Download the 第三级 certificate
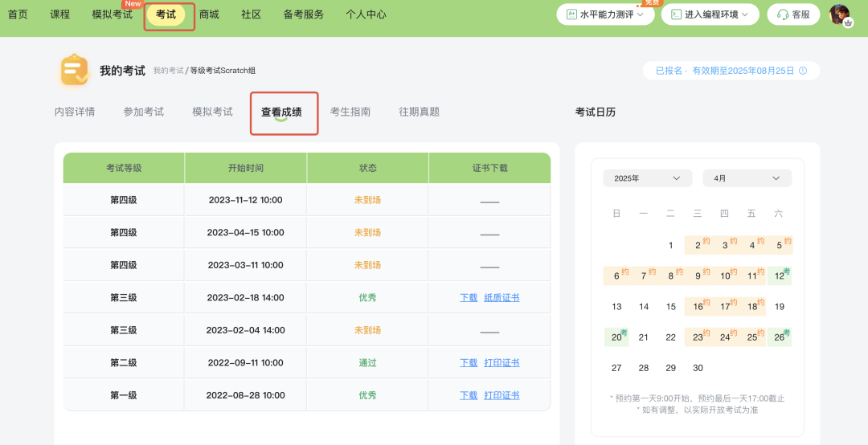 point(469,298)
